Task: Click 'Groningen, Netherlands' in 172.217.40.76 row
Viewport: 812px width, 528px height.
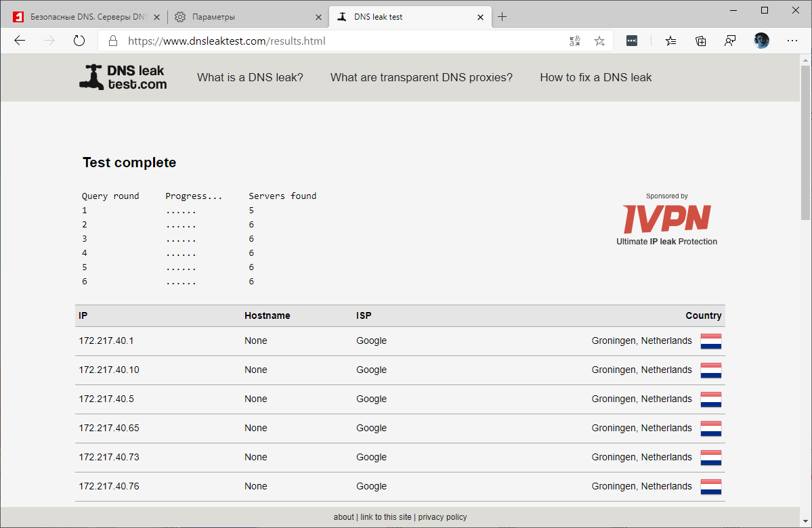Action: pyautogui.click(x=641, y=486)
